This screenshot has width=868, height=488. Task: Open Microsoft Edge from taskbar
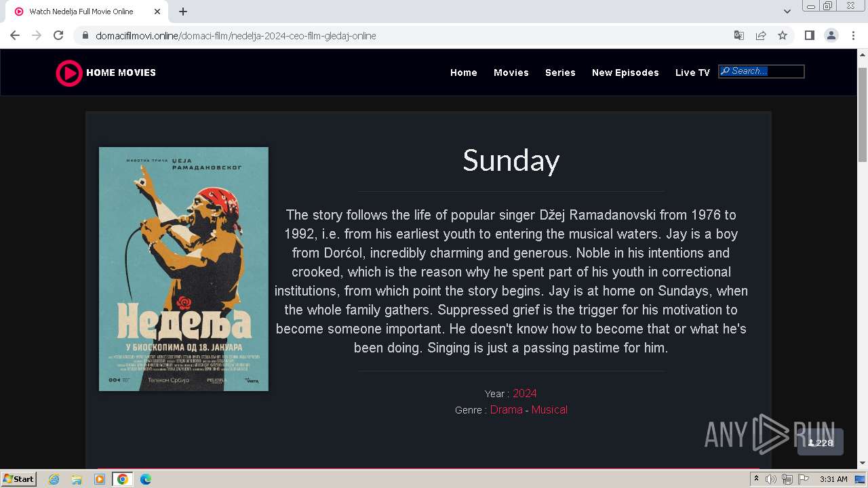tap(146, 479)
